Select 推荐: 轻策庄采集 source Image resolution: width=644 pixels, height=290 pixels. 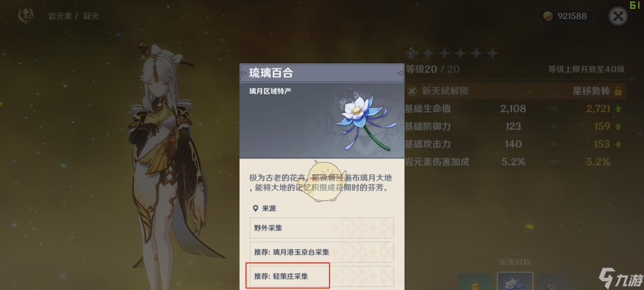coord(322,276)
